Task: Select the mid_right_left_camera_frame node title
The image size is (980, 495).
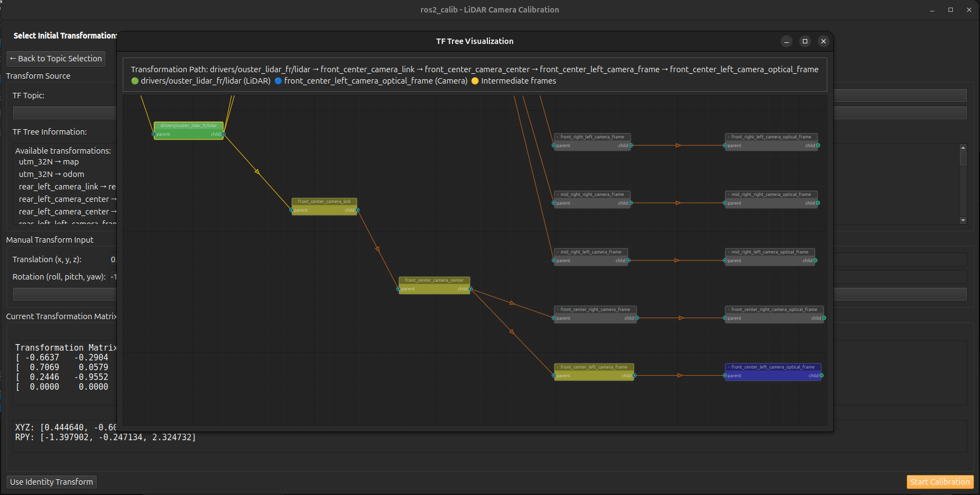Action: pyautogui.click(x=591, y=252)
